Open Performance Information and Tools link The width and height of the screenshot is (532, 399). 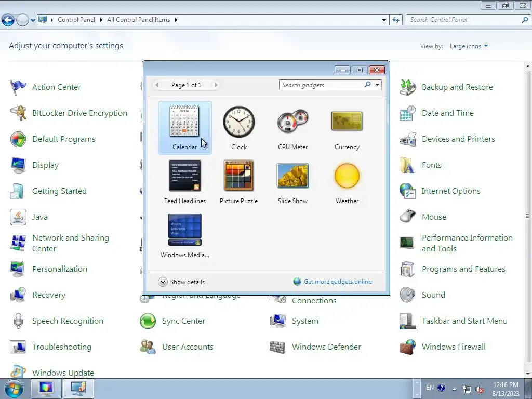tap(467, 243)
